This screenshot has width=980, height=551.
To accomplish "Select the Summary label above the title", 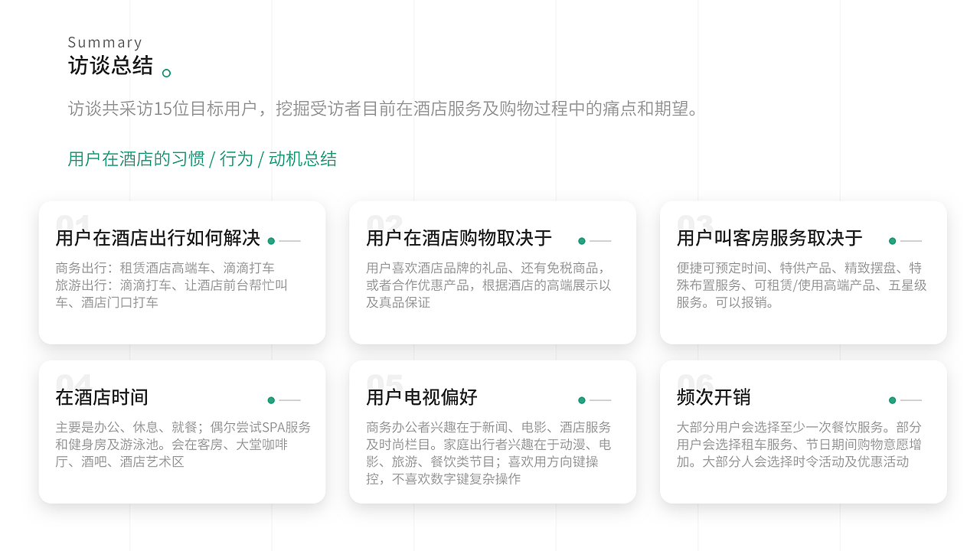I will tap(105, 42).
